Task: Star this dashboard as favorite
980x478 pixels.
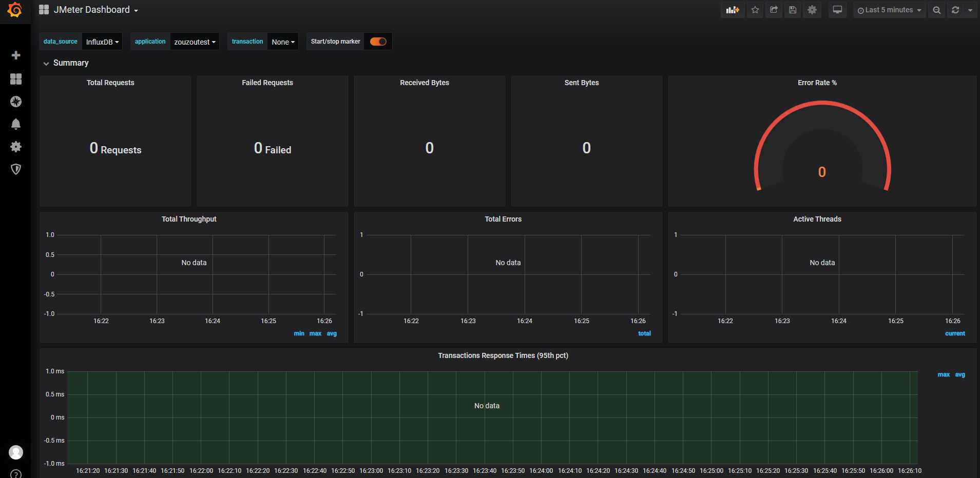Action: [x=755, y=10]
